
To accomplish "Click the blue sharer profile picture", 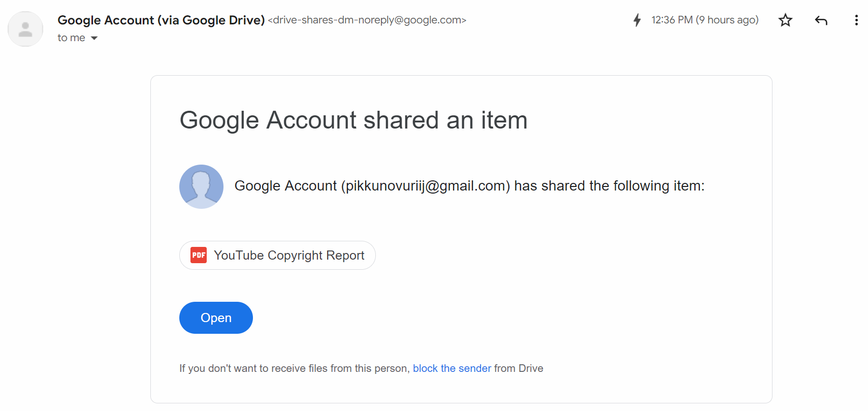I will click(x=201, y=186).
